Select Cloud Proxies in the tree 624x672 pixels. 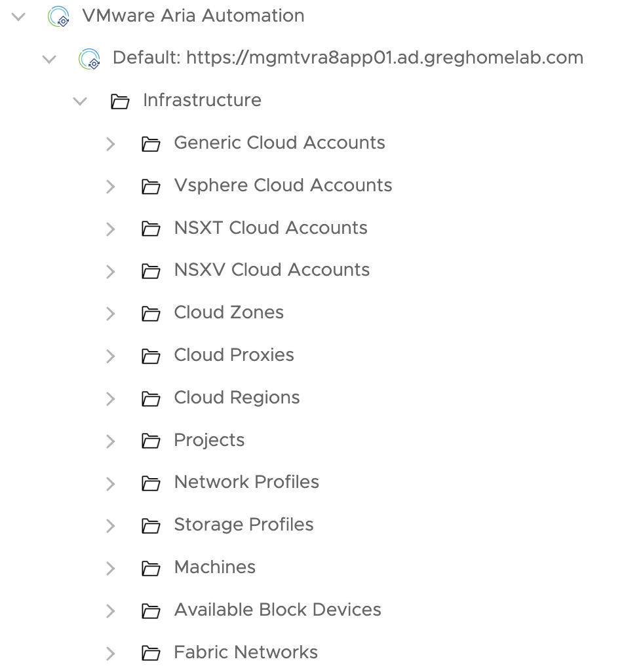tap(234, 355)
